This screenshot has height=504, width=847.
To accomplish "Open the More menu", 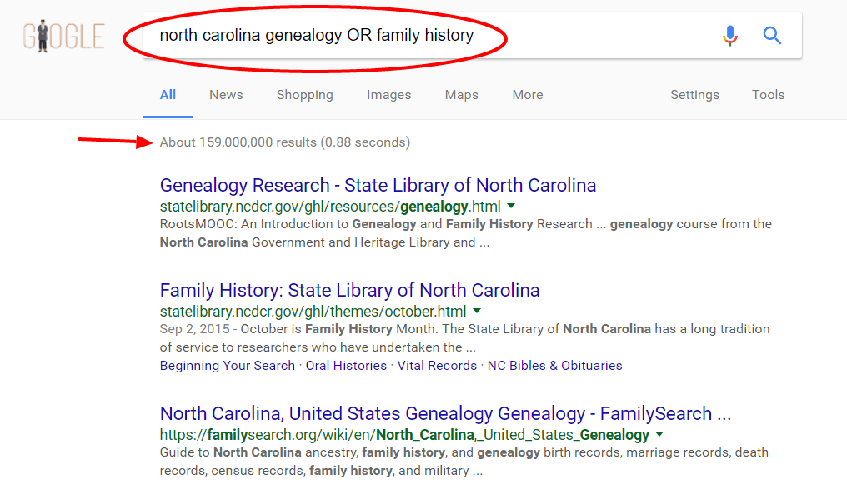I will 527,95.
